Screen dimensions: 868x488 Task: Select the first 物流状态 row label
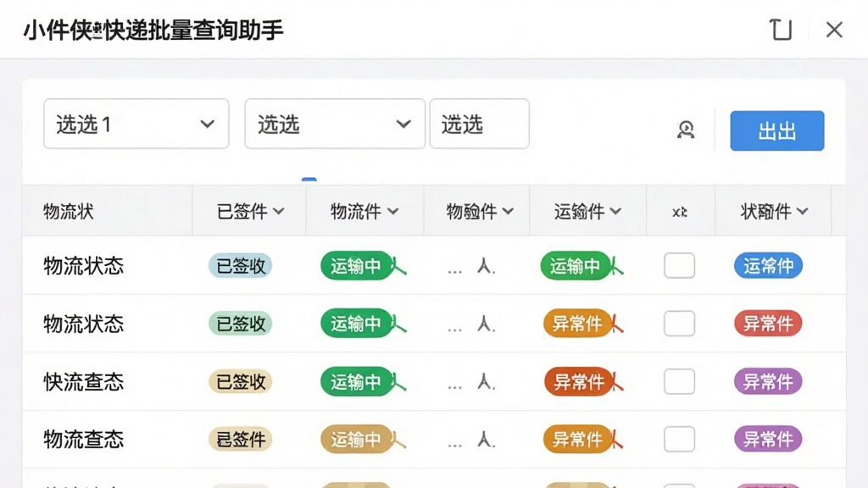pos(84,266)
